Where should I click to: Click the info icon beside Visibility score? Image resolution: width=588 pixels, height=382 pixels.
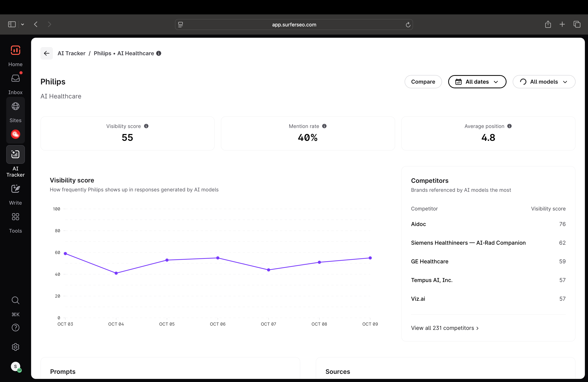146,126
